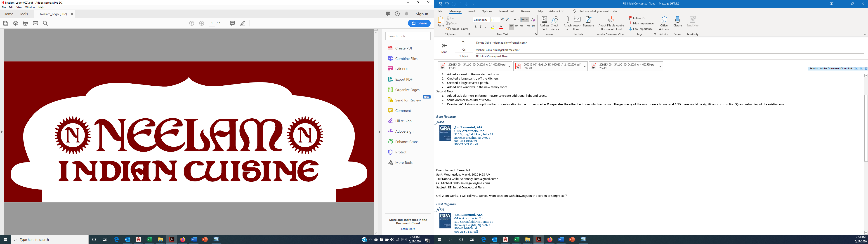
Task: Click Address Book in Outlook ribbon
Action: [544, 23]
